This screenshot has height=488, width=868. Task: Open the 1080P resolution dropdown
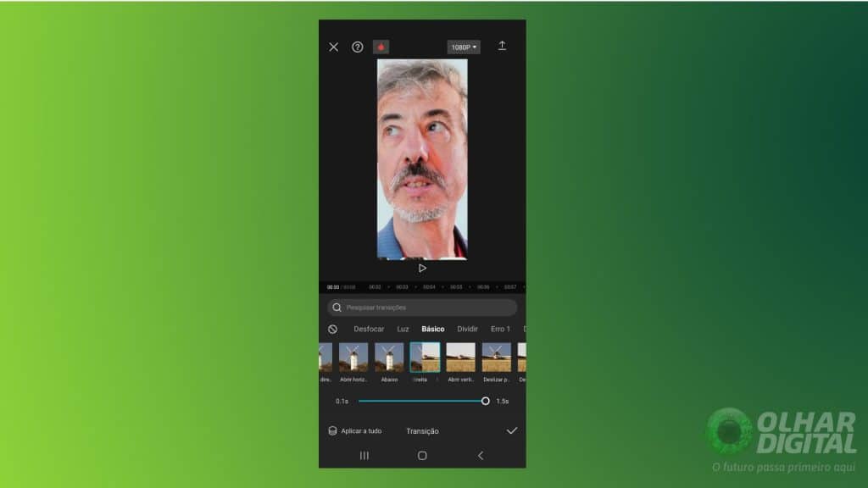pyautogui.click(x=464, y=47)
